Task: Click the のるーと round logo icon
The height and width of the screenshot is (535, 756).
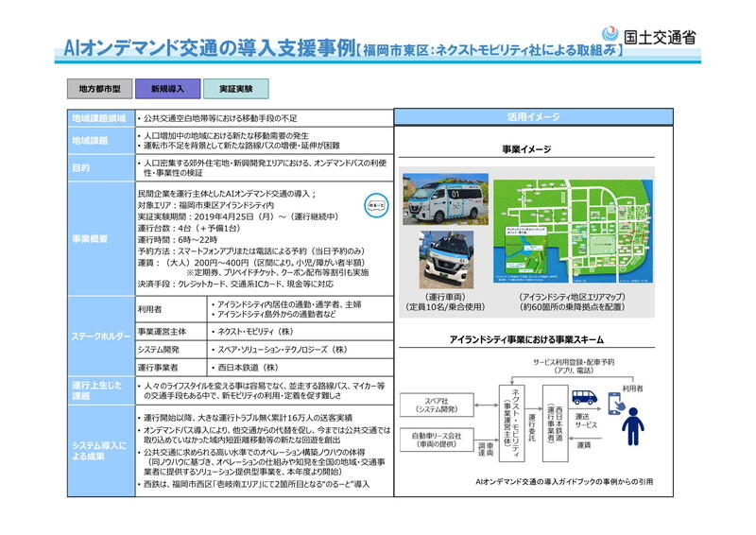Action: [376, 206]
